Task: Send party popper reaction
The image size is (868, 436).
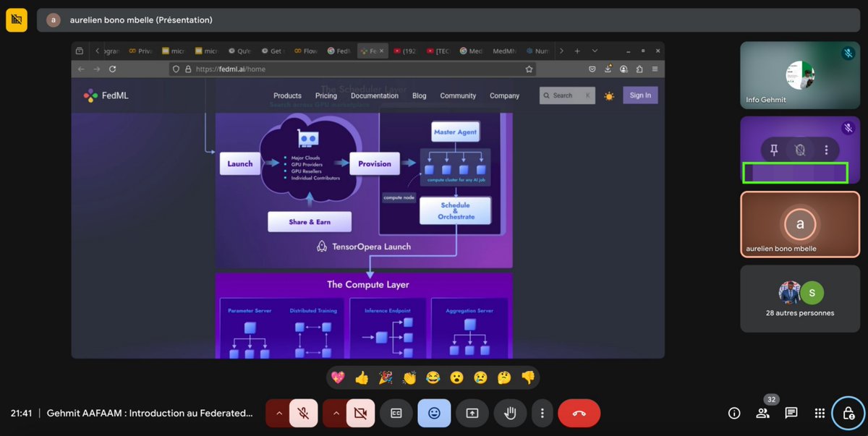Action: 386,377
